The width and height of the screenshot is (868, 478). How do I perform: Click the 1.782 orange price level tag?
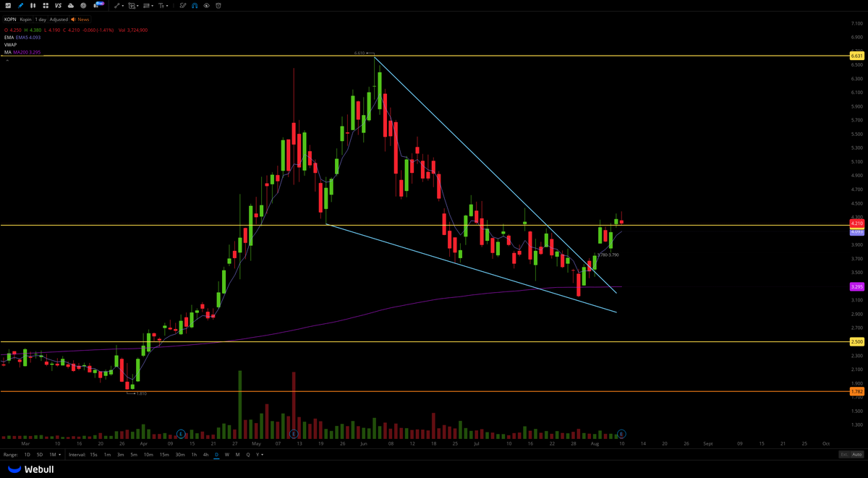click(x=856, y=391)
